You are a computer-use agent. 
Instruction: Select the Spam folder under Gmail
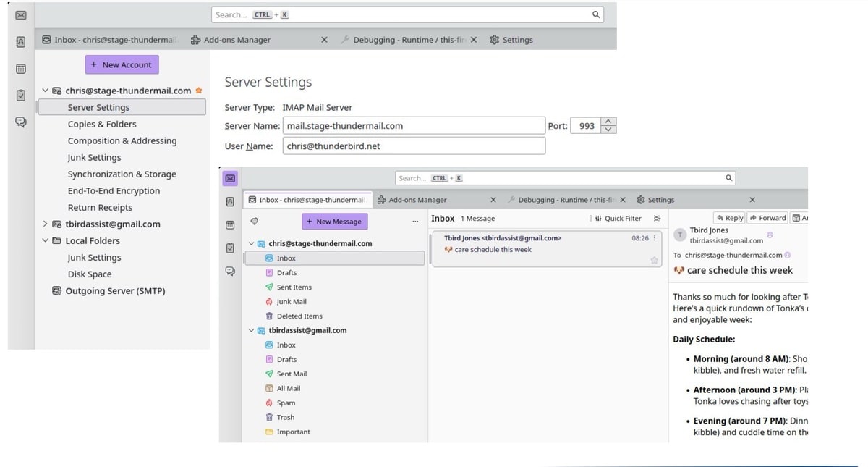(x=286, y=403)
